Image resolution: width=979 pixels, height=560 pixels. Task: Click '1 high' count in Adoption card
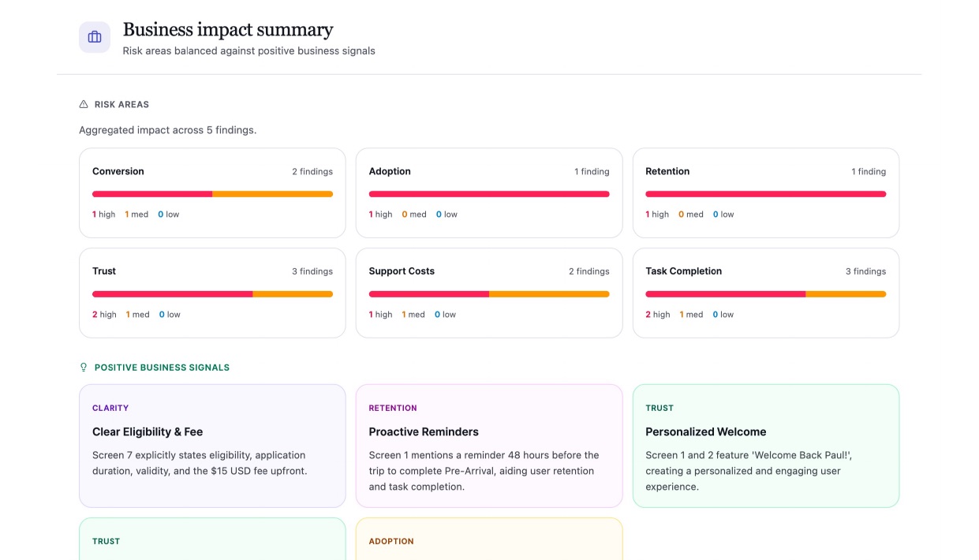[381, 215]
